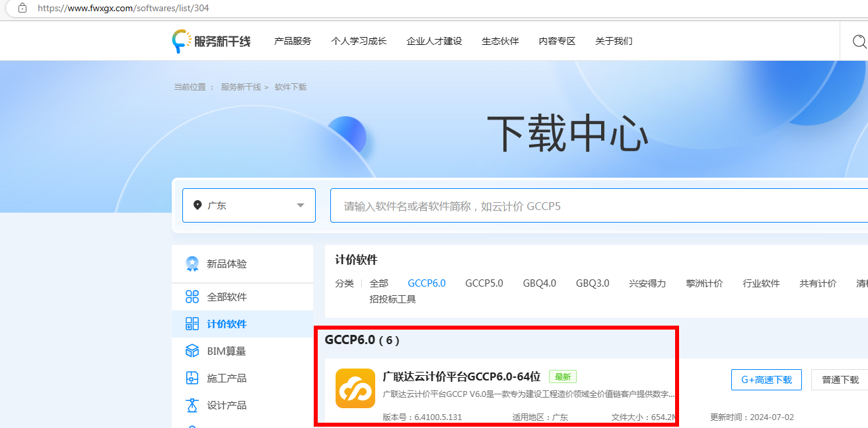Select the 兴安得力 category filter
Screen dimensions: 868x428
(647, 283)
